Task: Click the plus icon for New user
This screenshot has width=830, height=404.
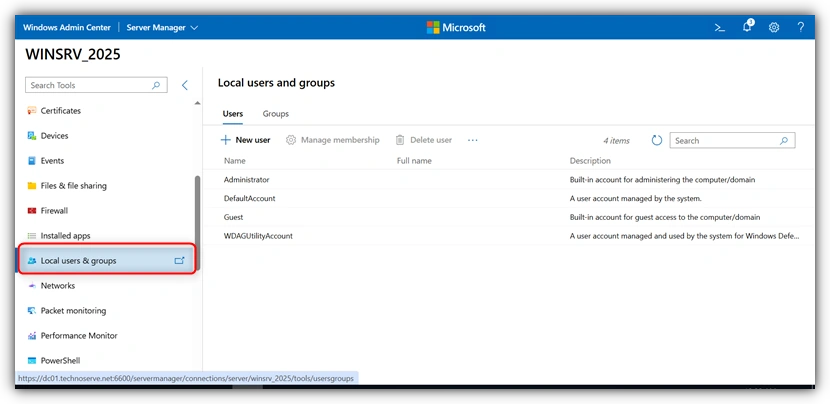Action: [225, 140]
